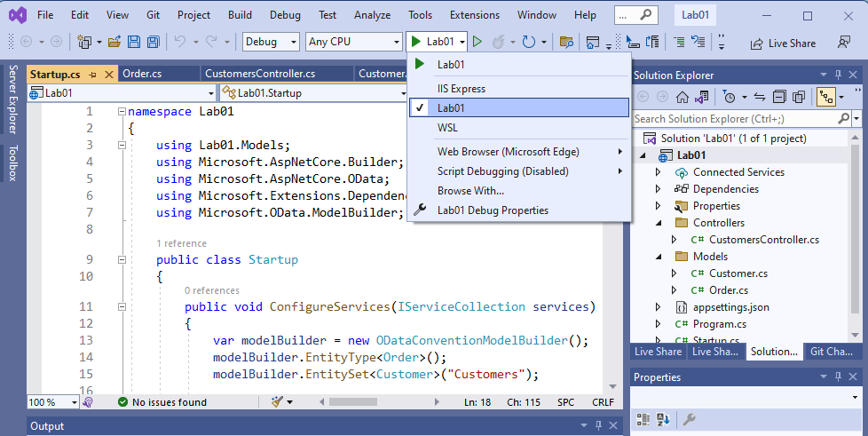Toggle auto-hide pin on Properties panel

[838, 377]
